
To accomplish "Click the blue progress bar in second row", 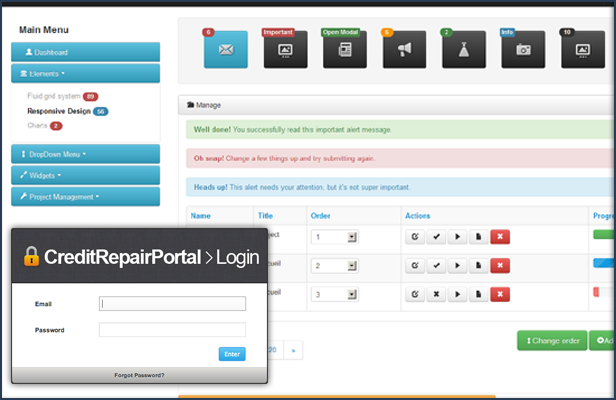I will click(603, 263).
